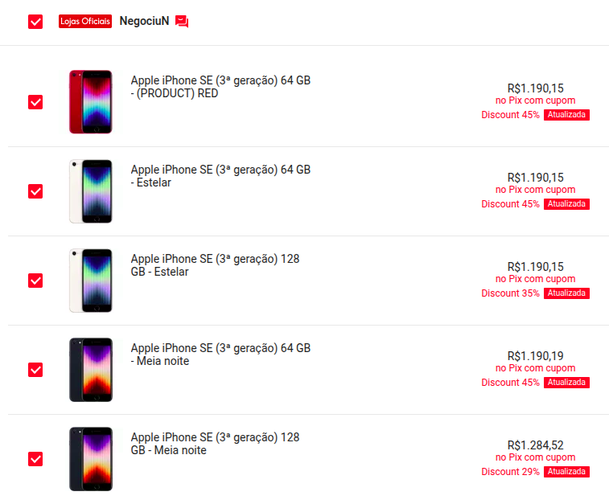This screenshot has width=609, height=500.
Task: Open the iPhone SE 128 GB - Estelar title
Action: (x=215, y=265)
